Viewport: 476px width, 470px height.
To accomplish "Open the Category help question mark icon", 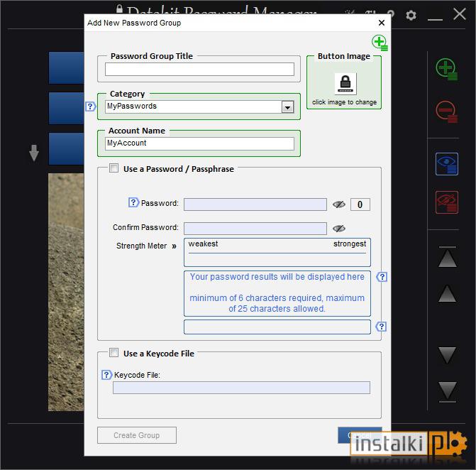I will point(91,106).
